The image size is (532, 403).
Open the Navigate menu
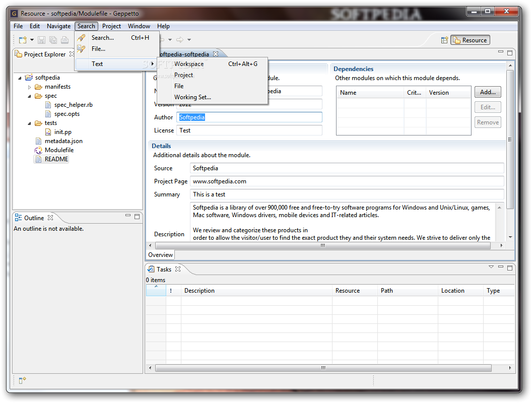pos(59,26)
